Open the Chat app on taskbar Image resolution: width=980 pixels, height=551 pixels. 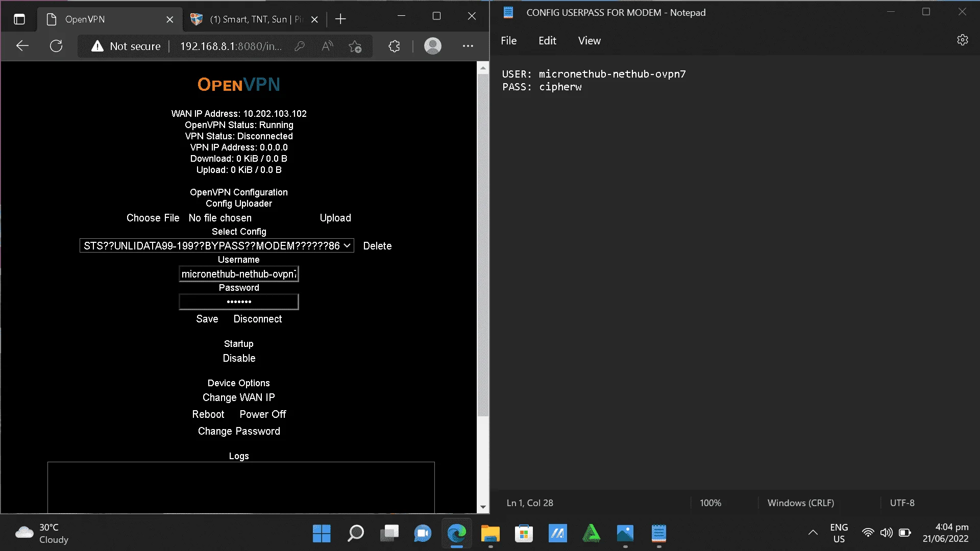coord(423,534)
